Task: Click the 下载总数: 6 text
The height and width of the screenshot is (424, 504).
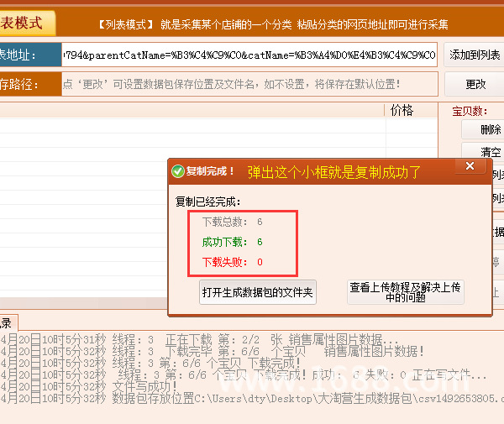Action: click(232, 222)
